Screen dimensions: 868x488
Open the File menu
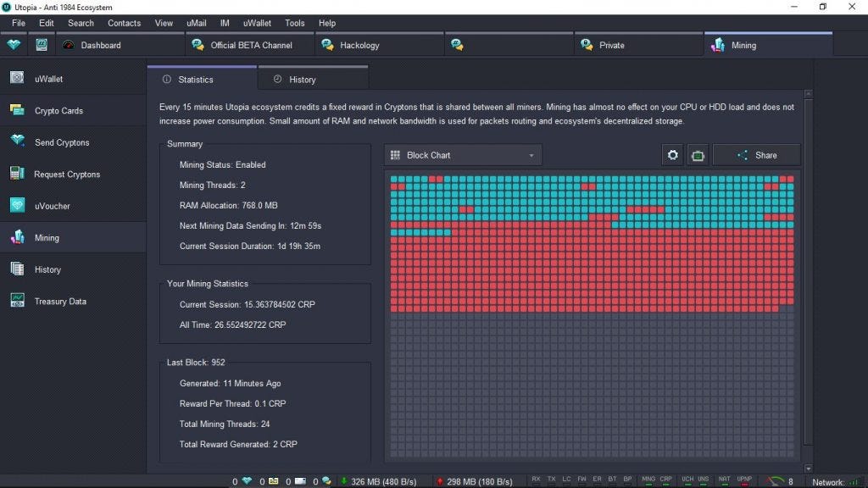(19, 23)
